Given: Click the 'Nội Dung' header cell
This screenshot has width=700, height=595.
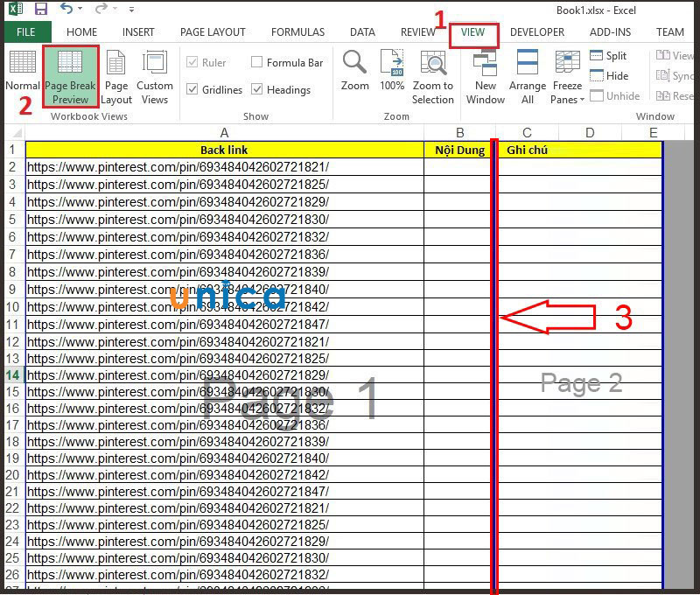Looking at the screenshot, I should 458,150.
